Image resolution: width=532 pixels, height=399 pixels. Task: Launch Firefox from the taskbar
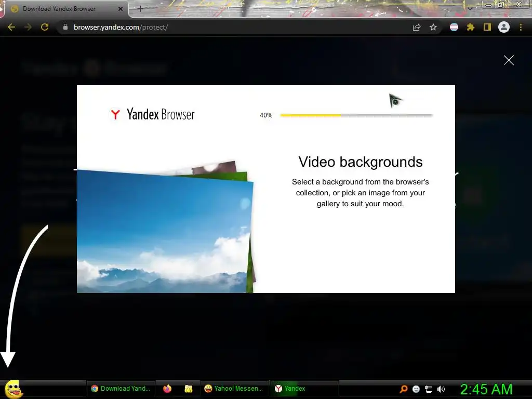point(167,389)
